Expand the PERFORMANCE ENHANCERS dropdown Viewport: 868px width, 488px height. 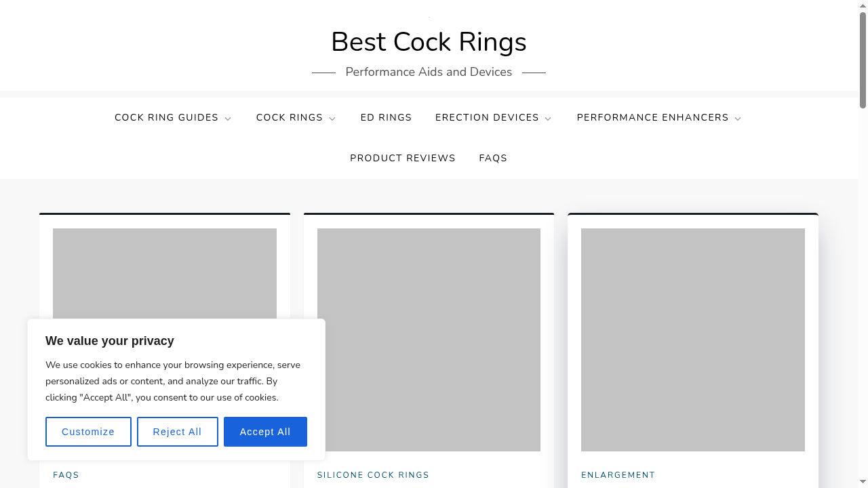[x=652, y=117]
